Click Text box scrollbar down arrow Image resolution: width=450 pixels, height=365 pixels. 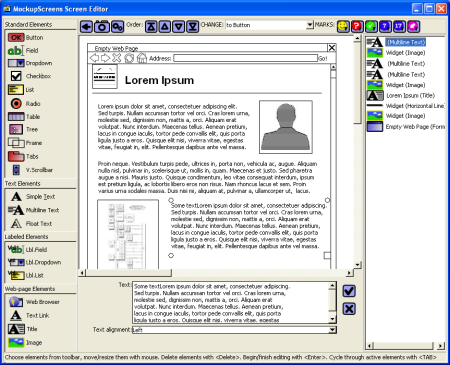pyautogui.click(x=332, y=319)
